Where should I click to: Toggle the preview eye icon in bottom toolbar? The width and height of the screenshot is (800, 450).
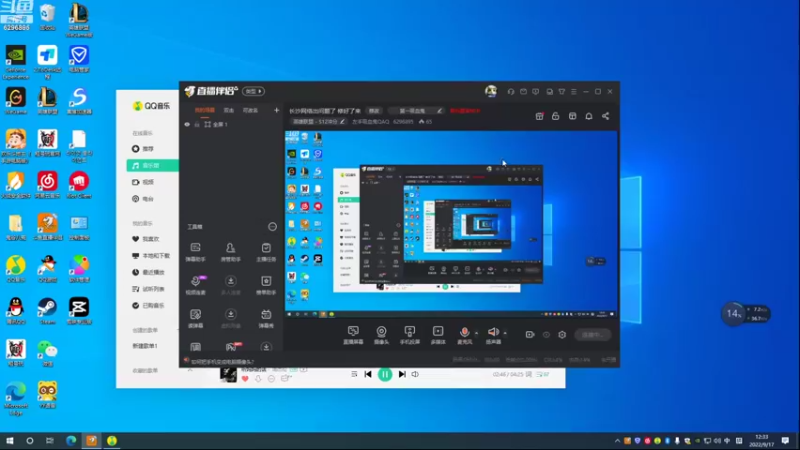coord(546,335)
